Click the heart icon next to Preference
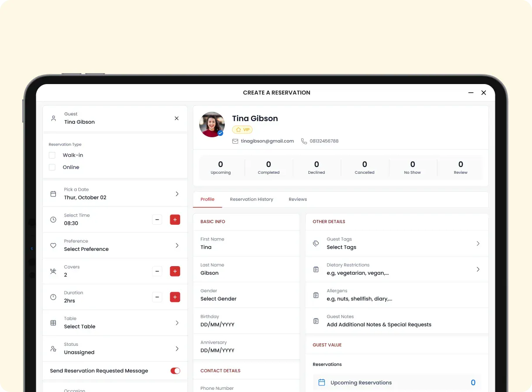The width and height of the screenshot is (532, 392). [x=53, y=245]
